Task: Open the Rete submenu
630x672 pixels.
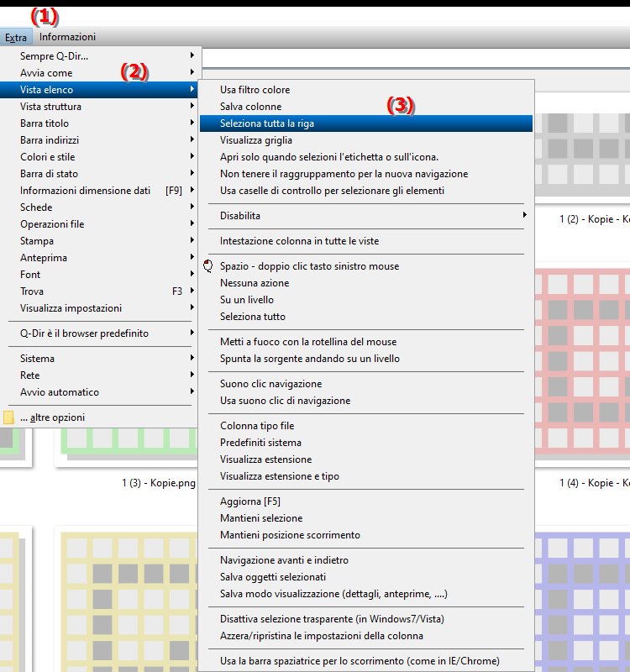Action: (x=99, y=375)
